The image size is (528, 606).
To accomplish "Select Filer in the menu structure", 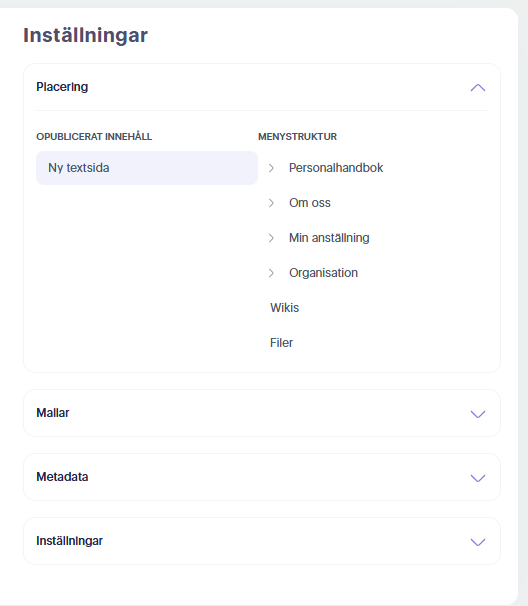I will click(x=281, y=343).
